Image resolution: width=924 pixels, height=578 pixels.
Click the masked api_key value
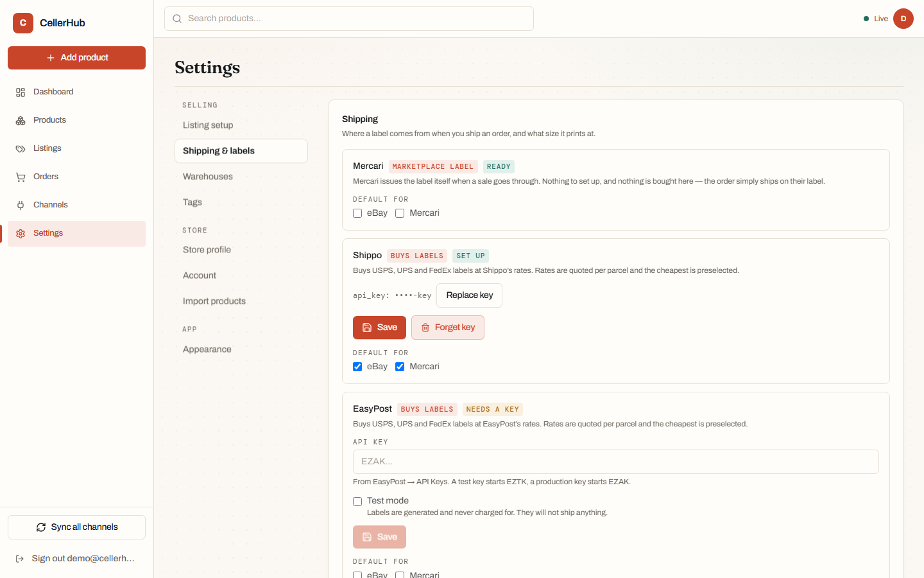[x=413, y=296]
